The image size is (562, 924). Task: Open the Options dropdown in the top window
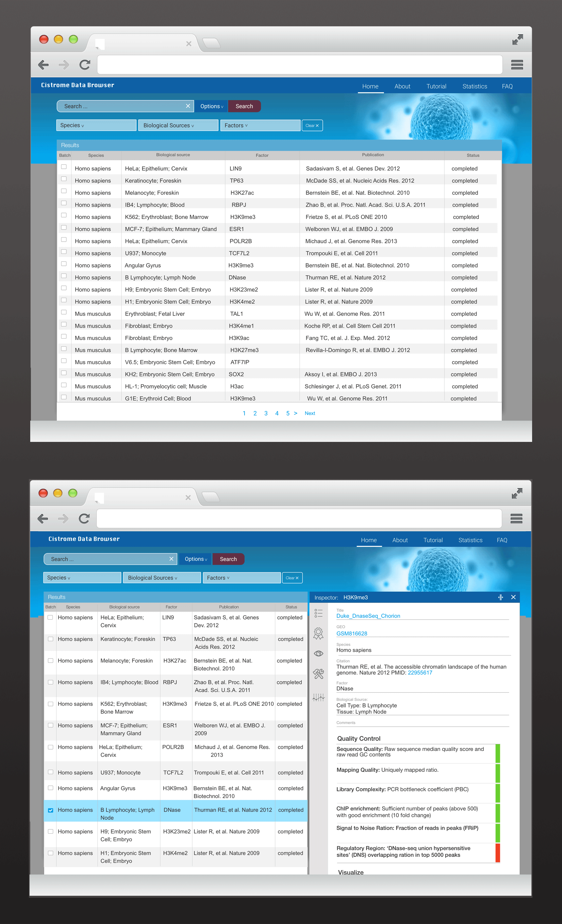pos(212,107)
